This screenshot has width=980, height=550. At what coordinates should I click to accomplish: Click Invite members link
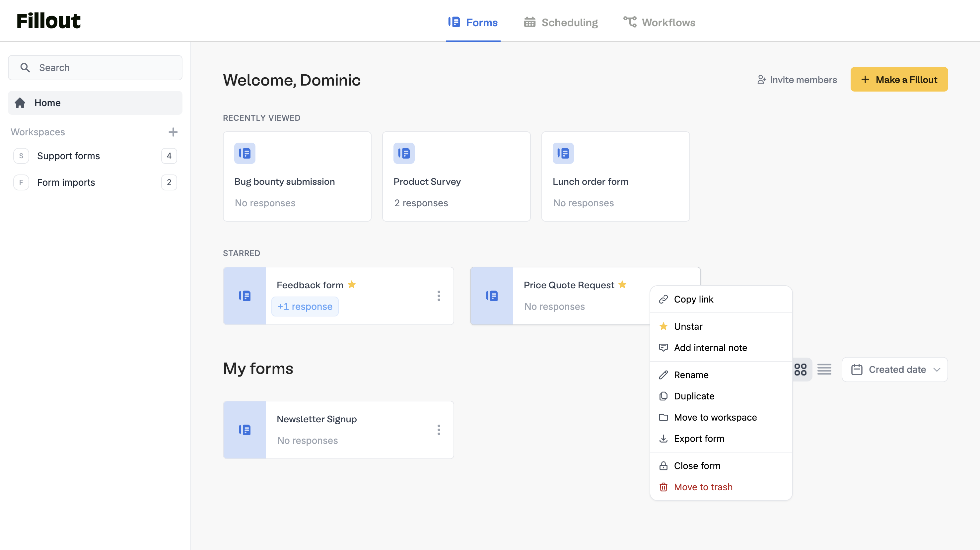[797, 80]
